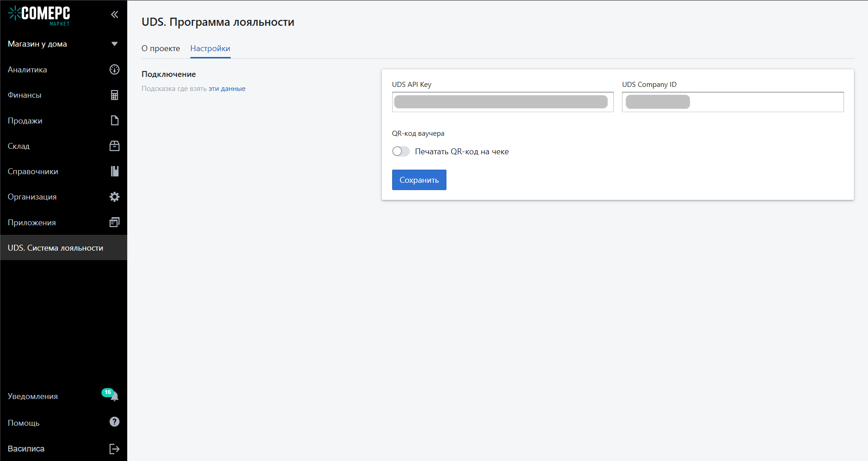Open the Организация menu section
Screen dimensions: 868x461
pyautogui.click(x=63, y=197)
